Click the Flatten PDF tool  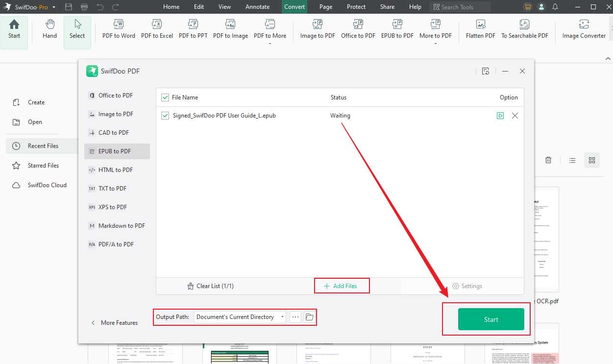481,30
